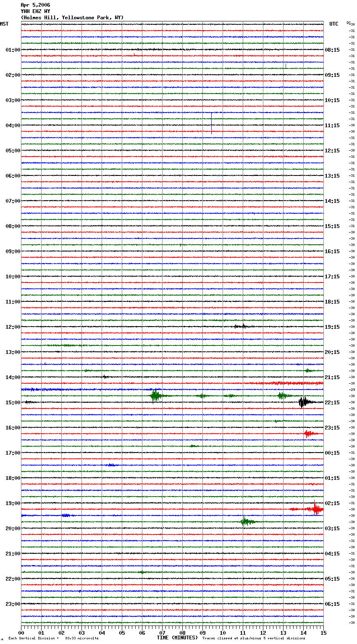The height and width of the screenshot is (644, 357).
Task: Select the MST '10:00' time label
Action: [13, 277]
